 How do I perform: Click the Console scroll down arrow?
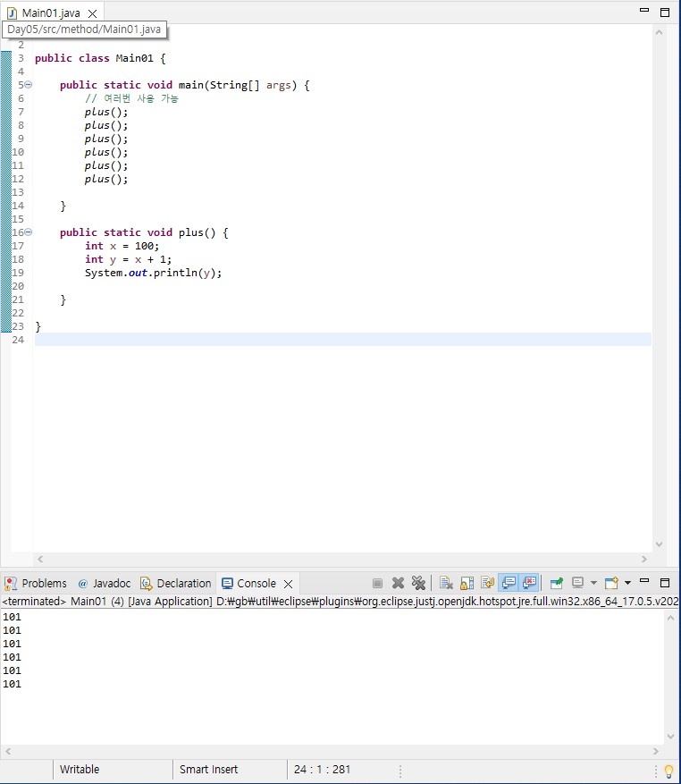(670, 736)
